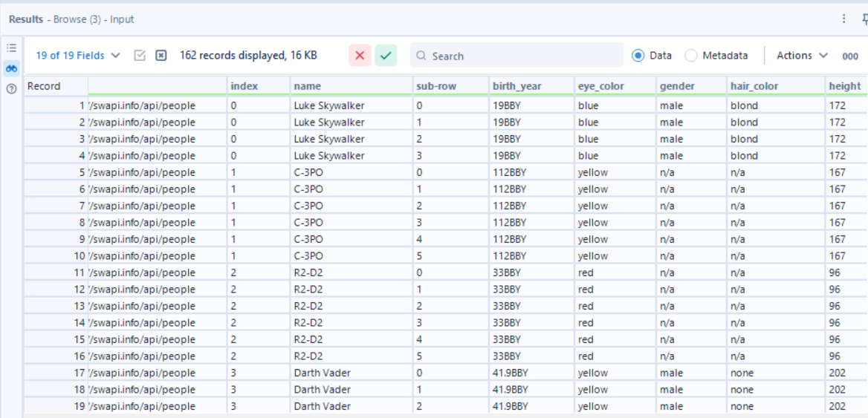Click the red X cancel changes button
Image resolution: width=868 pixels, height=418 pixels.
360,56
